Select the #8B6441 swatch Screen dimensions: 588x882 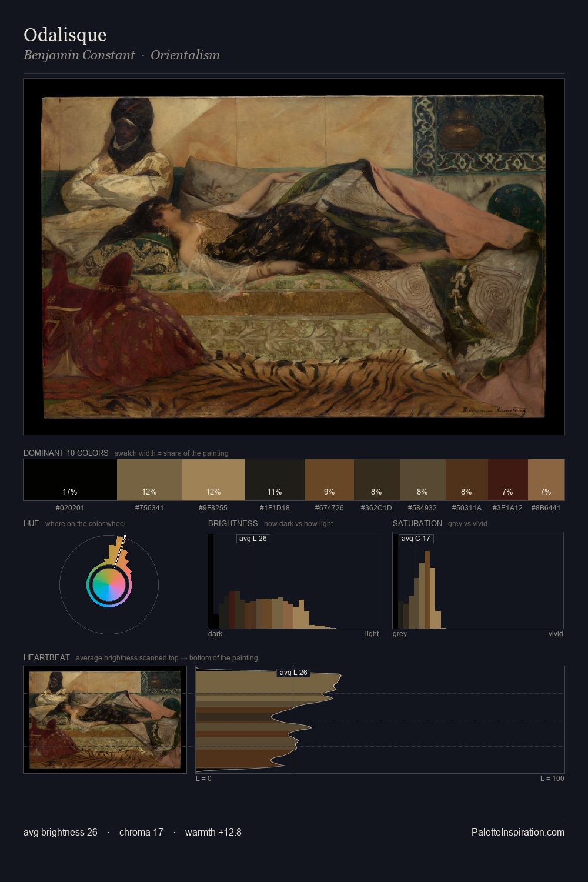(x=546, y=480)
